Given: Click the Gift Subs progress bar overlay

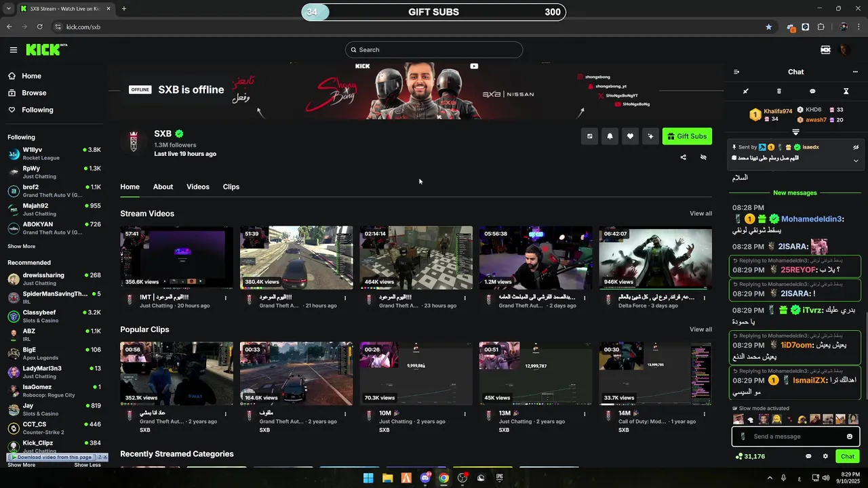Looking at the screenshot, I should pos(433,12).
